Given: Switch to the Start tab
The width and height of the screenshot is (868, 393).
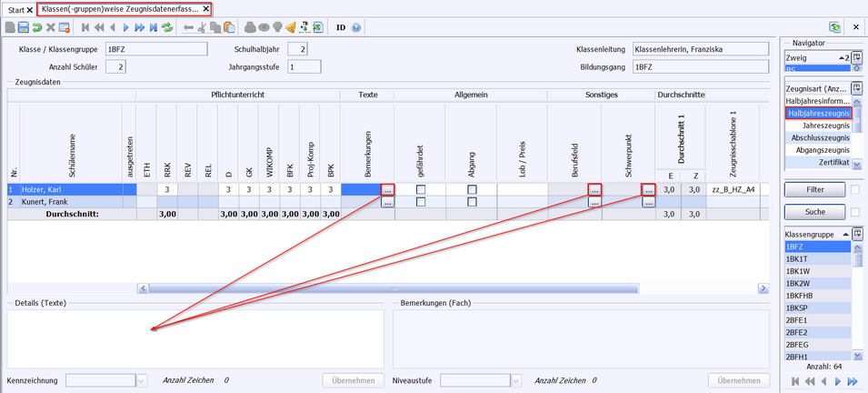Looking at the screenshot, I should point(16,8).
